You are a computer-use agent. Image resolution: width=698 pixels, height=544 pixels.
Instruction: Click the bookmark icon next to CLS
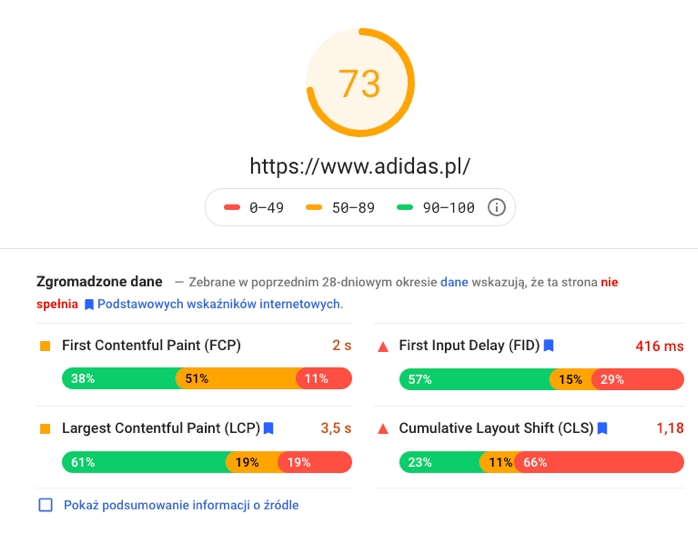(602, 428)
